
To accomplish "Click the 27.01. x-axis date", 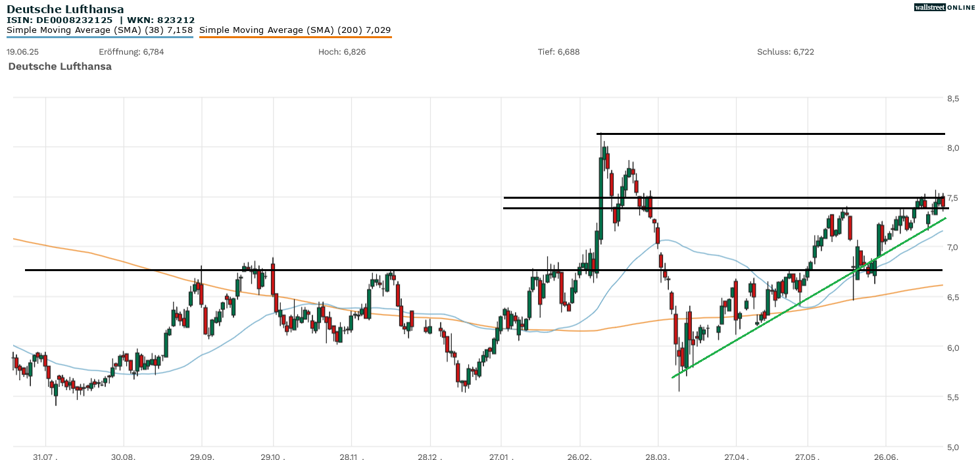I will point(501,456).
